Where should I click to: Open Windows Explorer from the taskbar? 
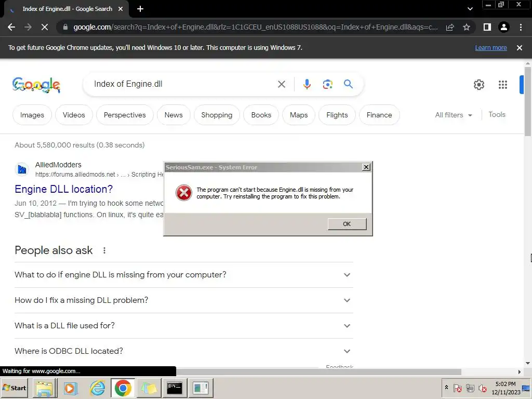tap(45, 388)
